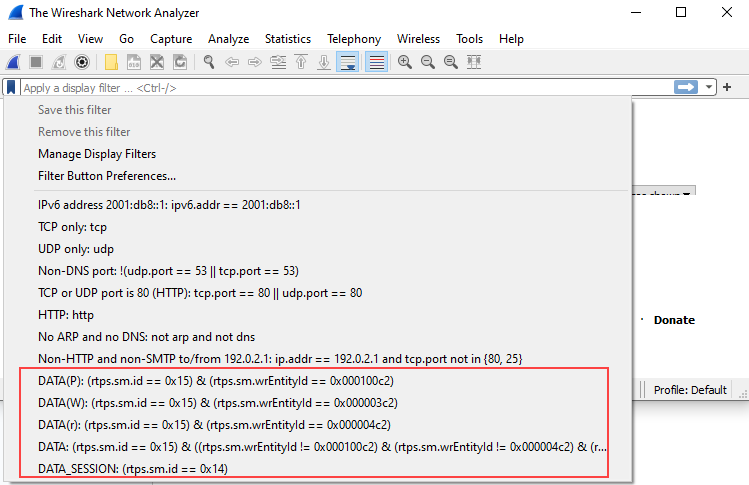Choose Manage Display Filters

[x=97, y=154]
